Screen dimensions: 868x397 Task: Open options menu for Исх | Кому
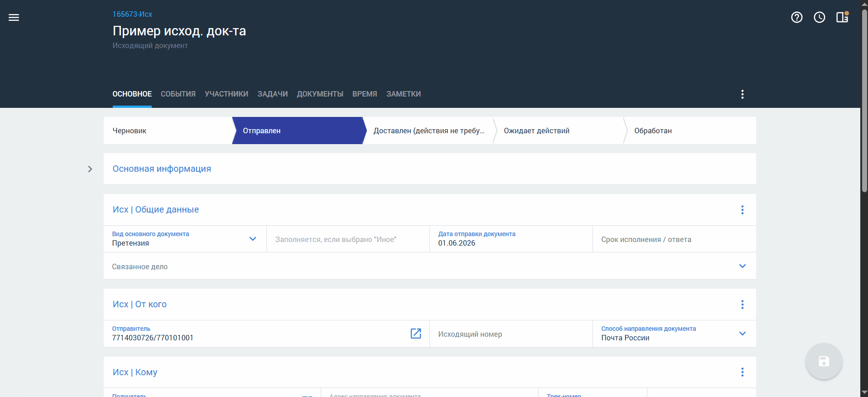point(743,372)
